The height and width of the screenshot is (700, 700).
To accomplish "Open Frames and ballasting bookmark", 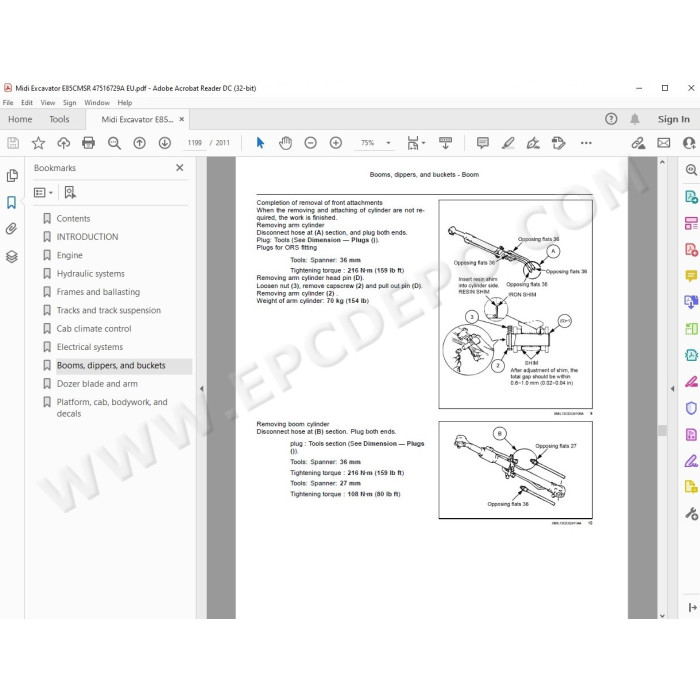I will tap(98, 292).
